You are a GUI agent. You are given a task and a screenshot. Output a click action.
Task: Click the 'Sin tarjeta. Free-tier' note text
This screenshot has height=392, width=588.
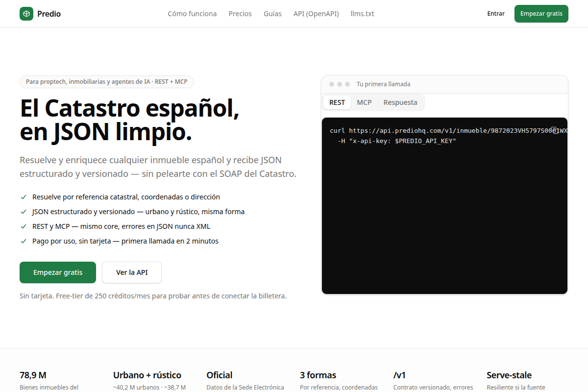153,296
